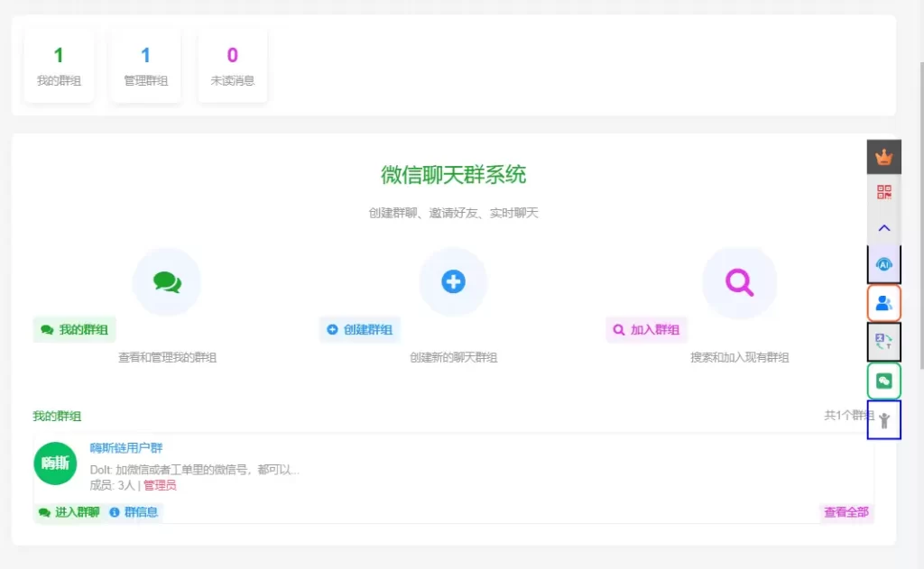The width and height of the screenshot is (924, 569).
Task: Click the green 嗨斯 group avatar
Action: pyautogui.click(x=55, y=463)
